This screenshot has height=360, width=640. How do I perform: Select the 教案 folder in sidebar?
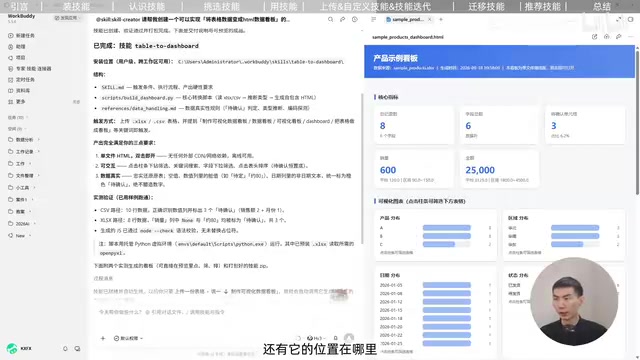click(20, 211)
